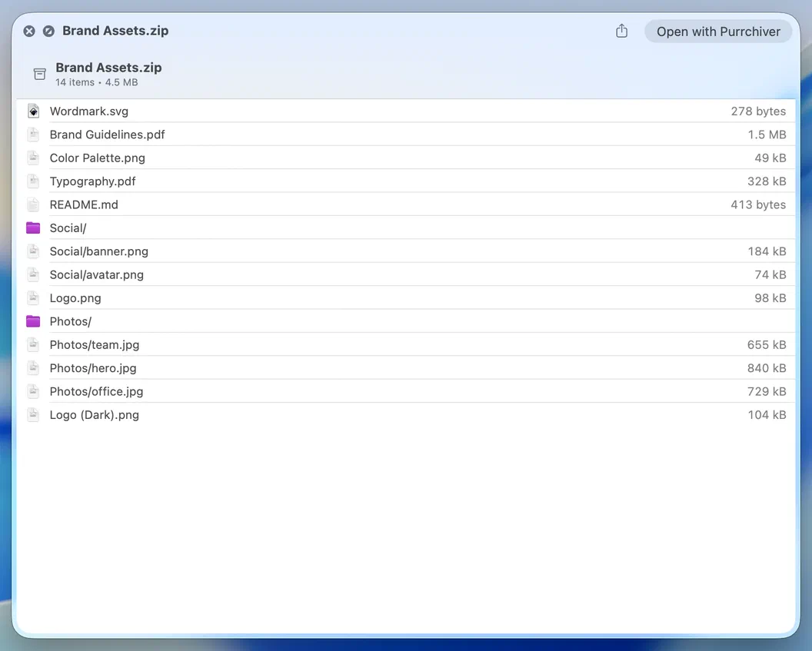Click the 840 kB size value

[767, 368]
